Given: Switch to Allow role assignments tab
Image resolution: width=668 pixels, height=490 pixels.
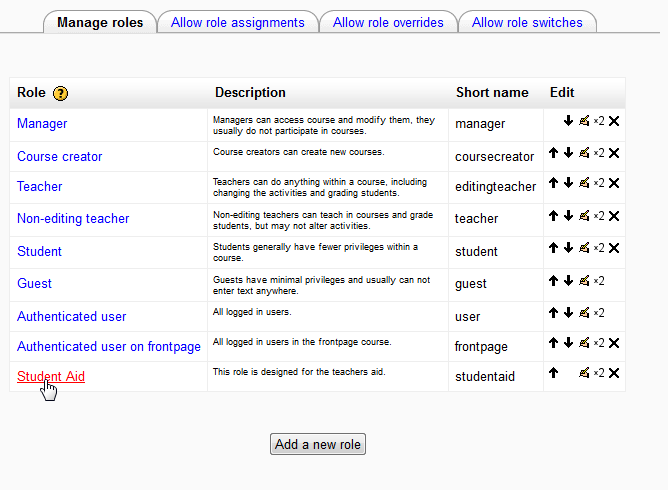Looking at the screenshot, I should tap(238, 22).
